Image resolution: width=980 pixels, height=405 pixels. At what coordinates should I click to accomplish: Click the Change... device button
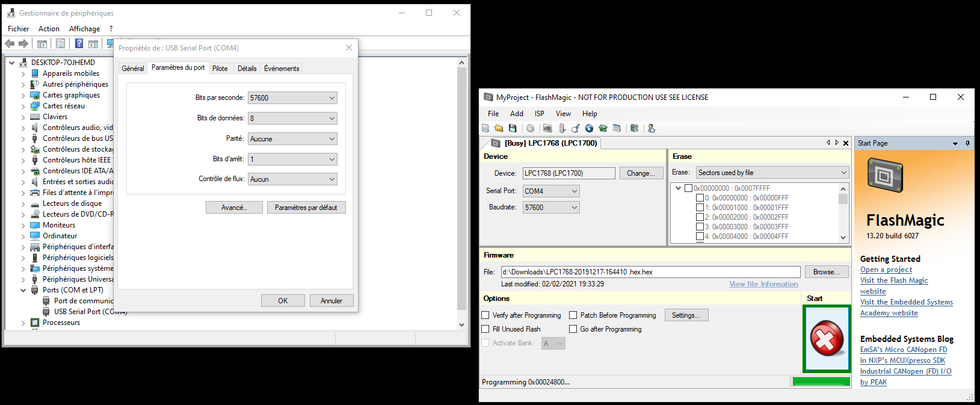(641, 173)
